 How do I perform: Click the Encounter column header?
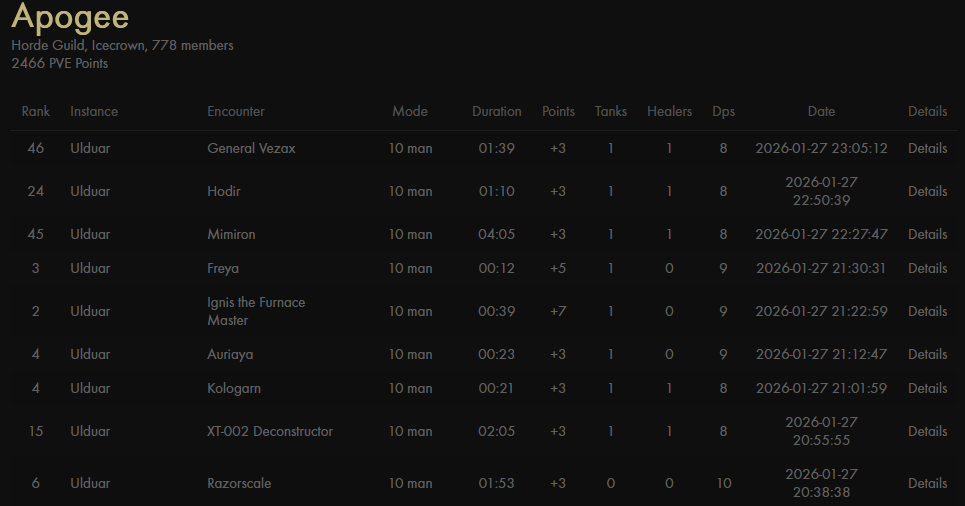[236, 111]
